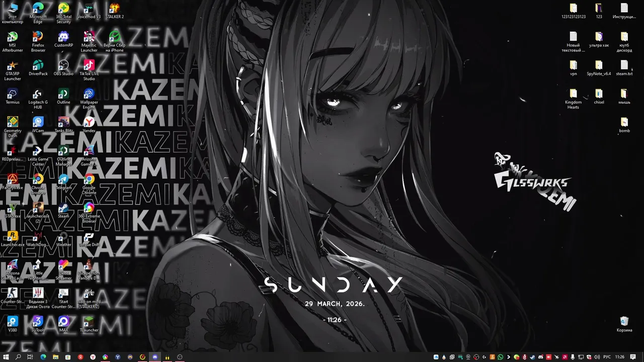Screen dimensions: 644x362
Task: Open the V380 desktop icon
Action: pyautogui.click(x=13, y=323)
